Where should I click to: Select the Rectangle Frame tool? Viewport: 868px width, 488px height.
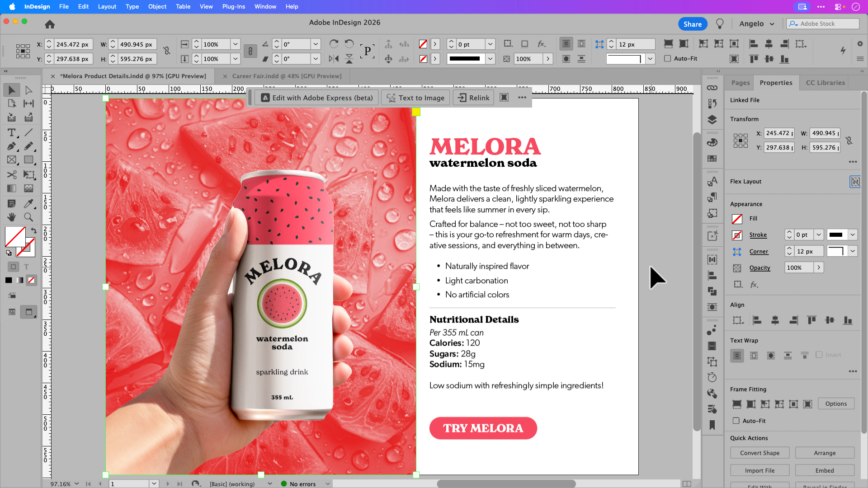[12, 160]
